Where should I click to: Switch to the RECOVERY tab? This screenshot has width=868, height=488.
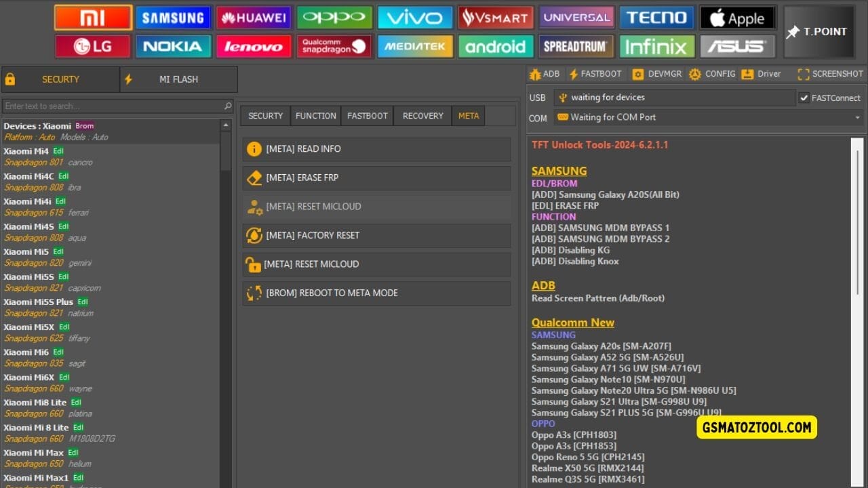click(421, 115)
